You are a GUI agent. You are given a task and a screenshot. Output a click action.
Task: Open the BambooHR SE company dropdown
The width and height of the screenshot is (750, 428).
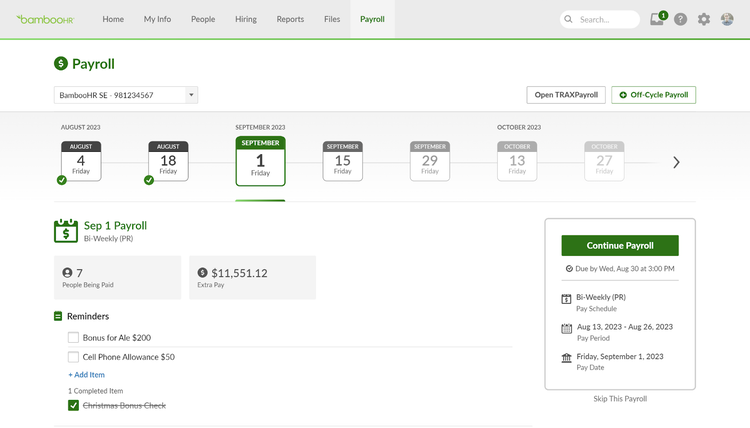tap(126, 95)
